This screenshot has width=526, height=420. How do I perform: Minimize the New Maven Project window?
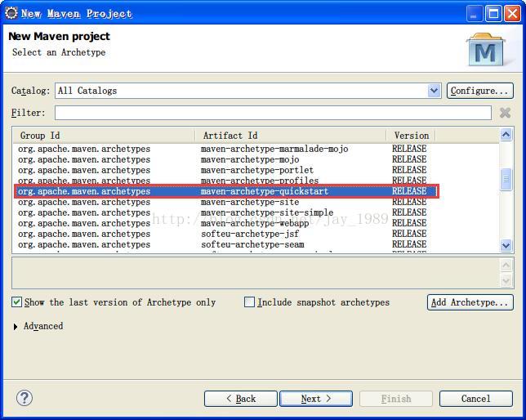pos(474,14)
